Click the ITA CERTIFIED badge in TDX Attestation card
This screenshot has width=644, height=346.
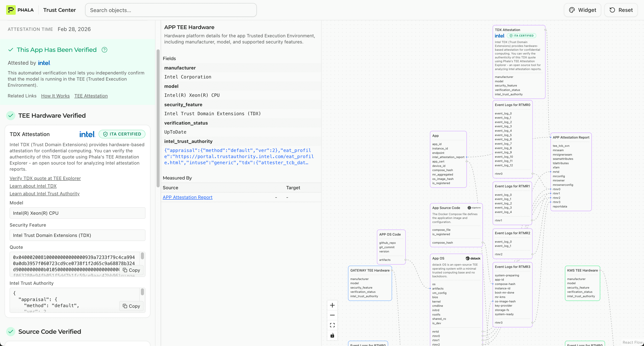click(x=122, y=134)
